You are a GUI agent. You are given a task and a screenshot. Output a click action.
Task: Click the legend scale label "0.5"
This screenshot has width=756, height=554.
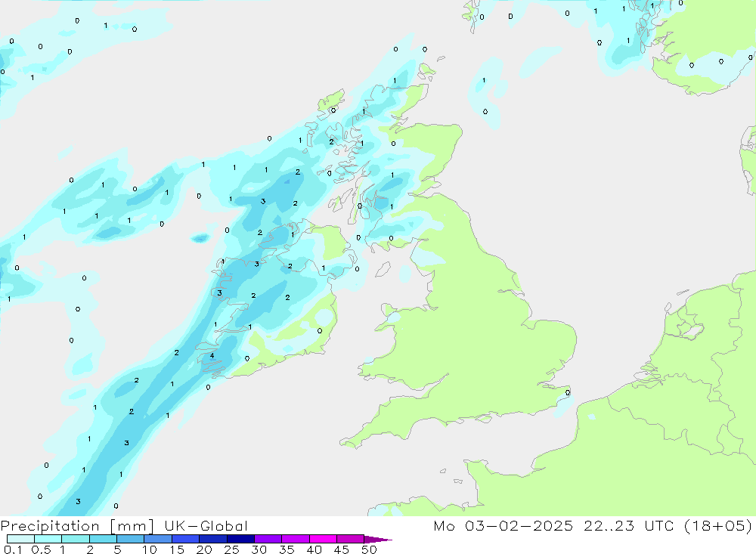(41, 549)
